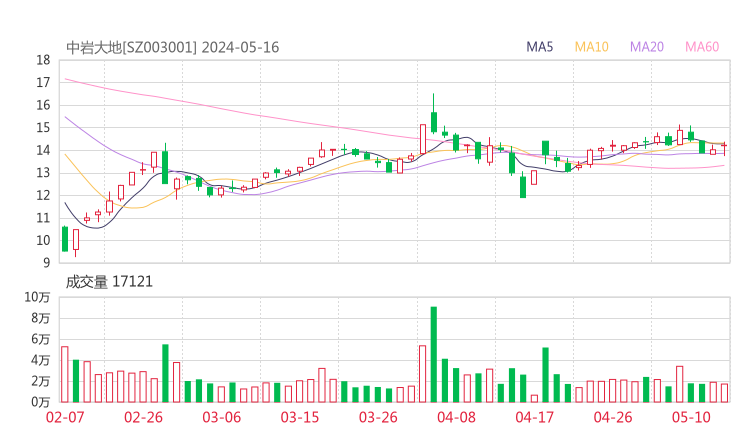Click the price axis value 13
The image size is (740, 440).
pyautogui.click(x=43, y=173)
